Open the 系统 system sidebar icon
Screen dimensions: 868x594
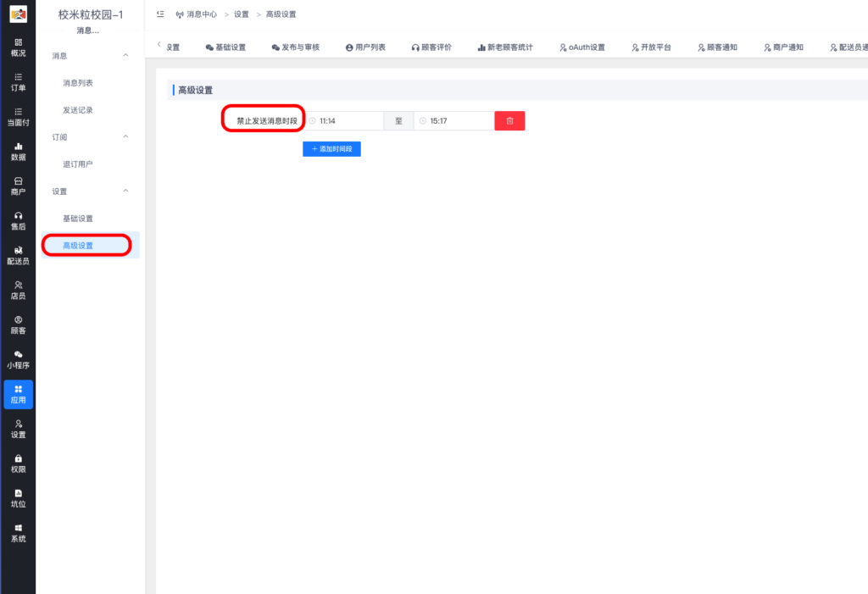click(18, 533)
